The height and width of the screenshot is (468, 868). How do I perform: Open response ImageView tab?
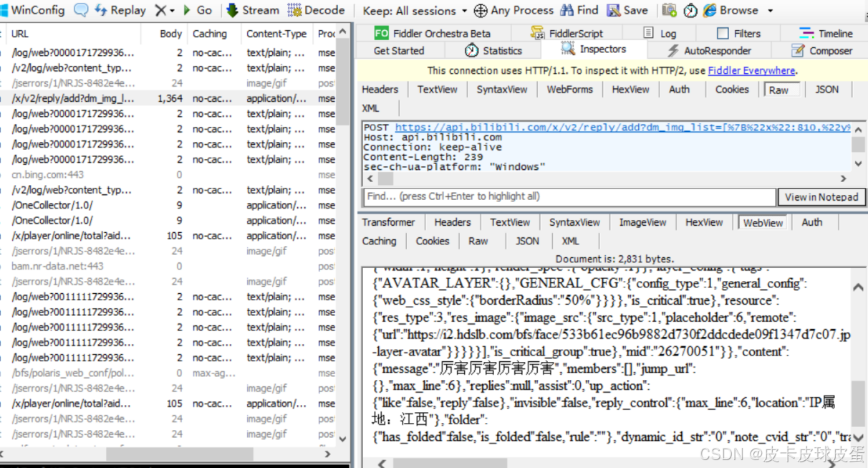(642, 222)
